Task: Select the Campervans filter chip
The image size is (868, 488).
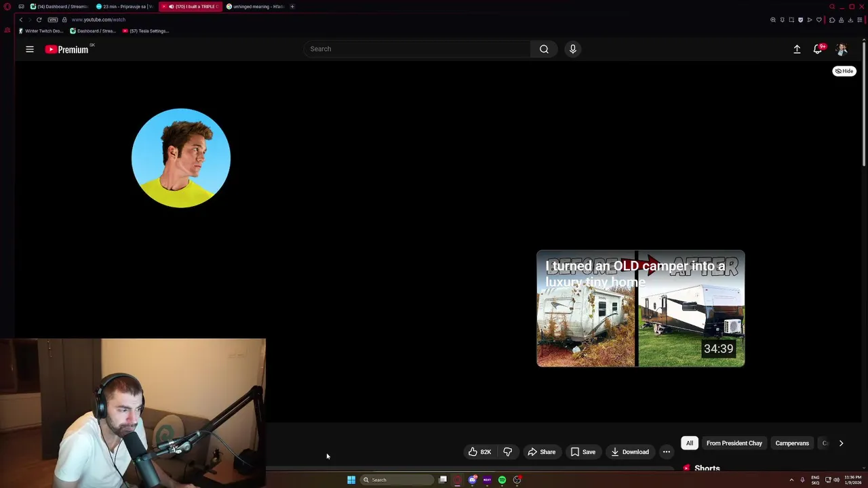Action: [x=792, y=443]
